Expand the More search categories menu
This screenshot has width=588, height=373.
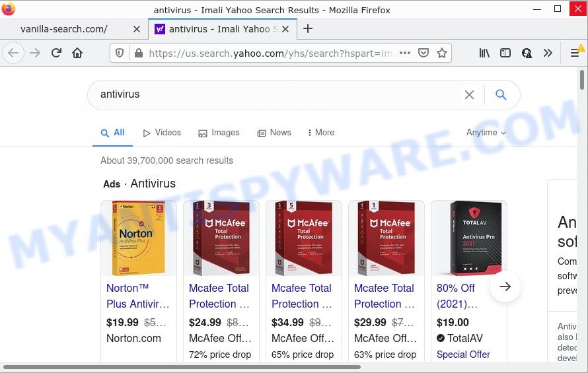click(x=321, y=133)
